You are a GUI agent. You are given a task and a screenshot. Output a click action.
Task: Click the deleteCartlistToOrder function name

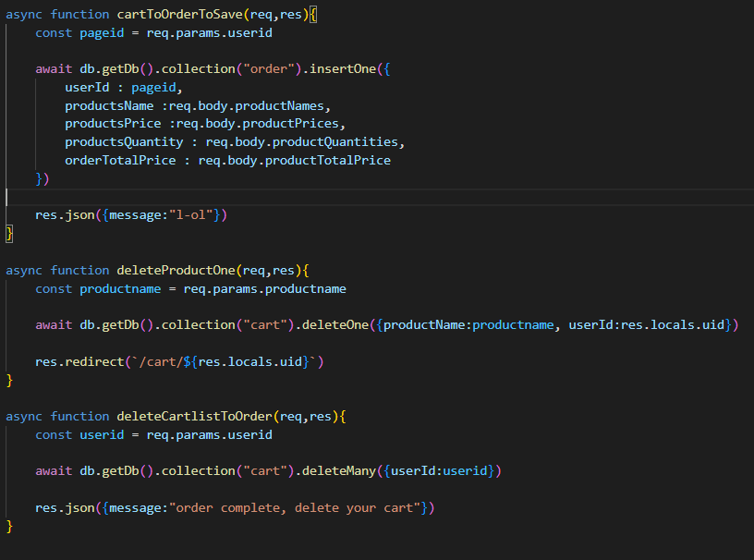pos(195,417)
